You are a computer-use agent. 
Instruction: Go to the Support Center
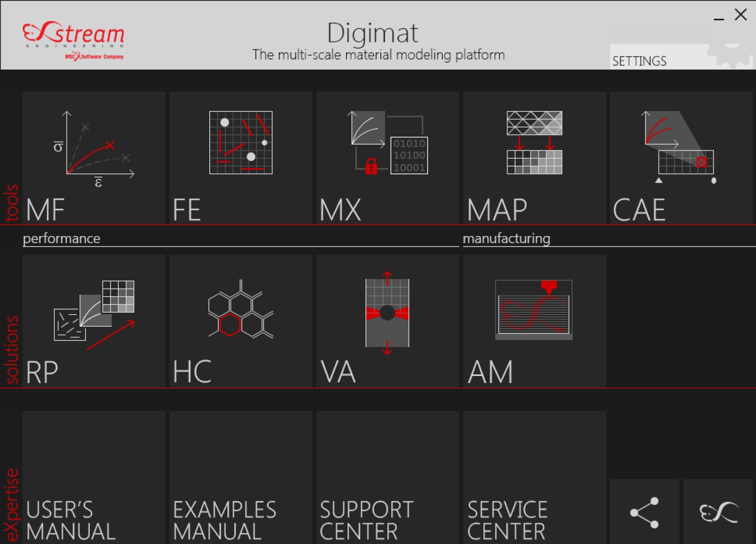coord(387,477)
